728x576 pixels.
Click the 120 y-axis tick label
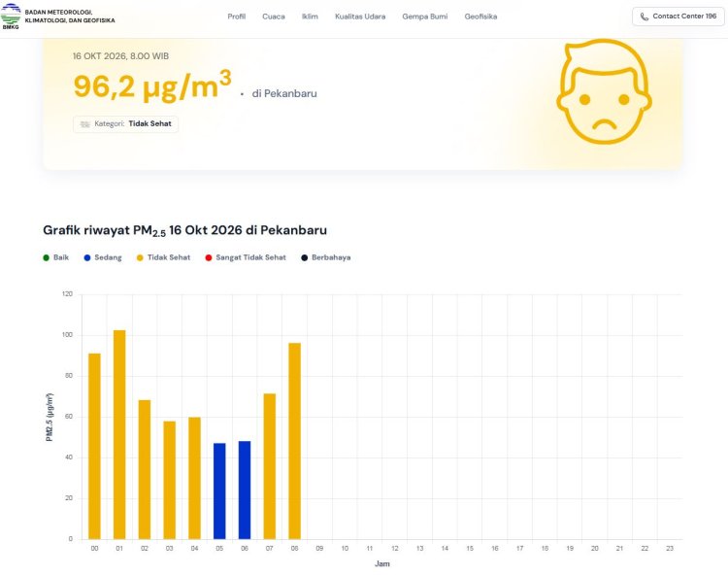67,294
